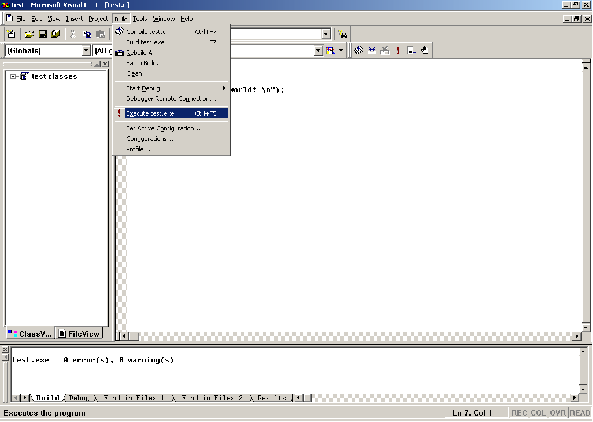Select Debugger Remote Connection menu entry
This screenshot has width=593, height=422.
pyautogui.click(x=172, y=99)
